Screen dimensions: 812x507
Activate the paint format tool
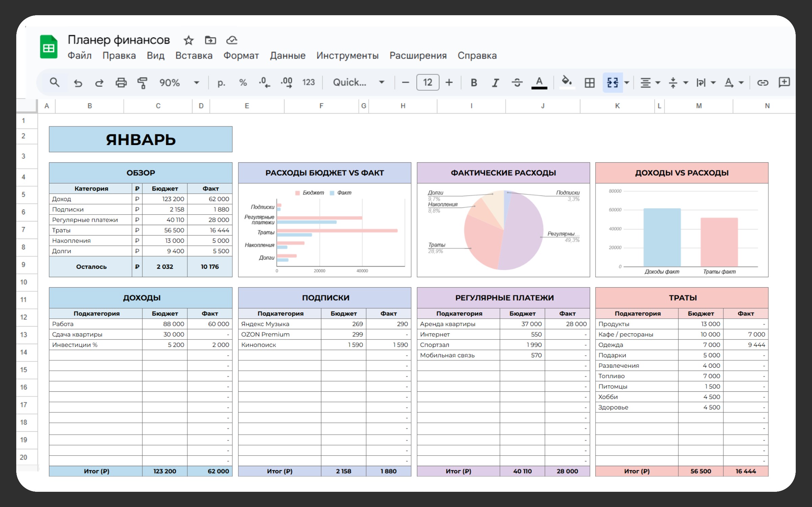142,82
